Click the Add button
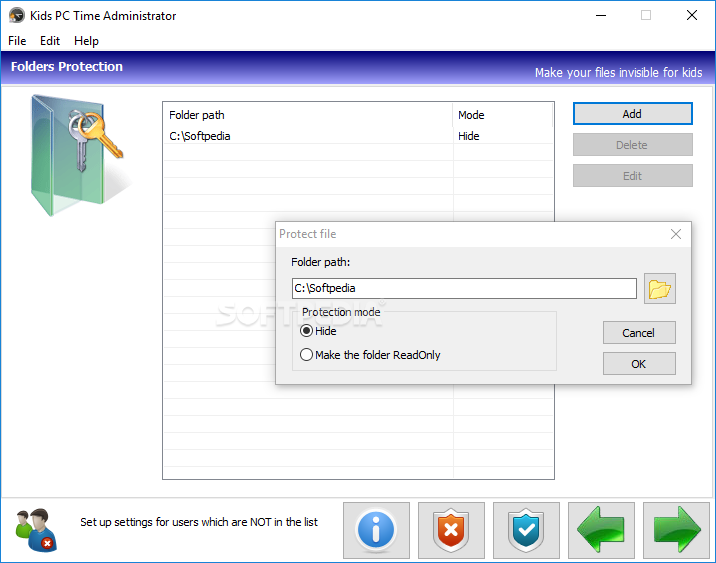 pyautogui.click(x=632, y=114)
